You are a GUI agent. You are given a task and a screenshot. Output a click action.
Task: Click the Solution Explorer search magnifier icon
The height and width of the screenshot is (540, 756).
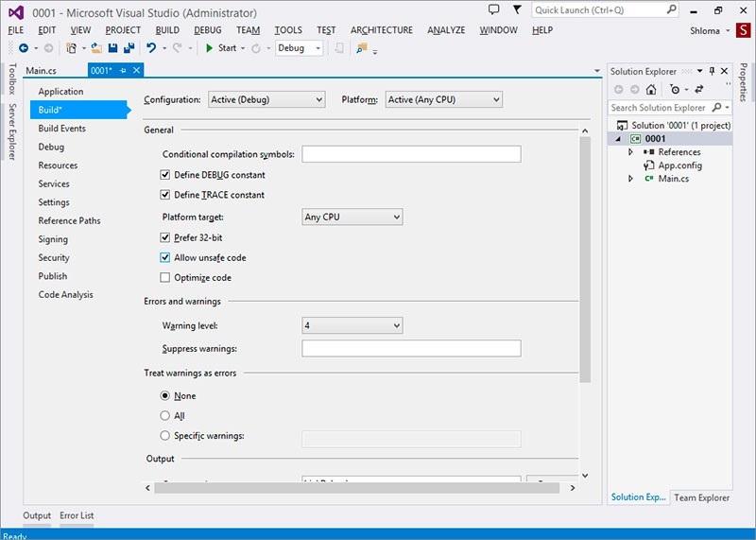(717, 107)
